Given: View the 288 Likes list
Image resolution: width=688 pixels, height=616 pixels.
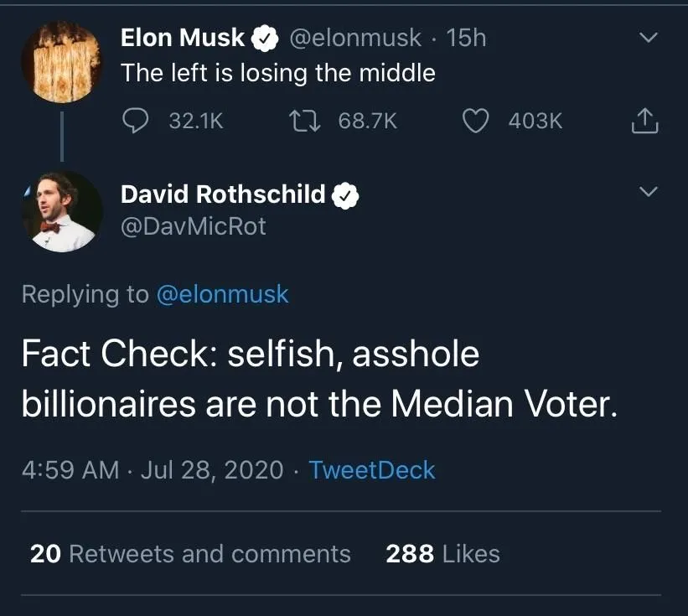Looking at the screenshot, I should pyautogui.click(x=442, y=554).
